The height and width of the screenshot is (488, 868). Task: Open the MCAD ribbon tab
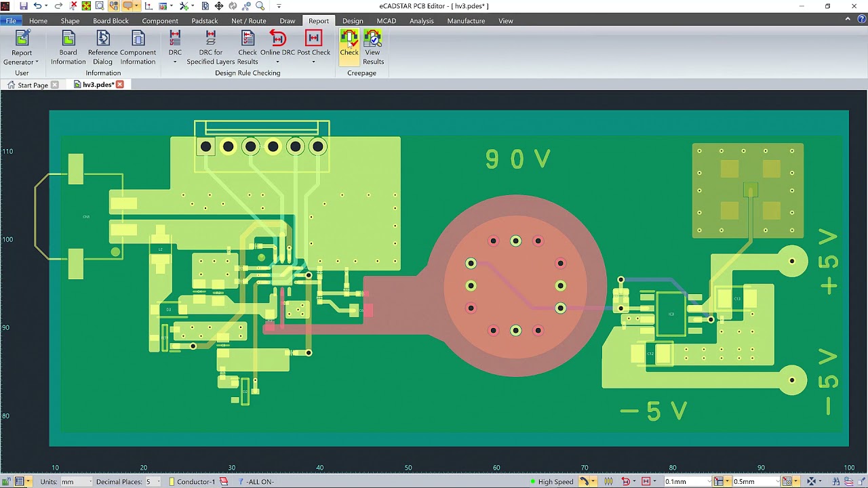pyautogui.click(x=386, y=21)
